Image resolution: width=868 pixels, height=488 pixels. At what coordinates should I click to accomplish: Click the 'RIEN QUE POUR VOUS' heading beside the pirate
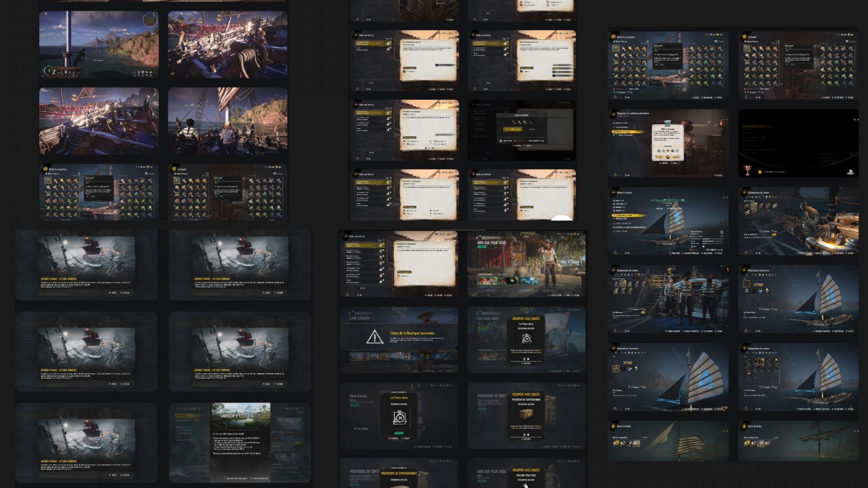tap(492, 243)
